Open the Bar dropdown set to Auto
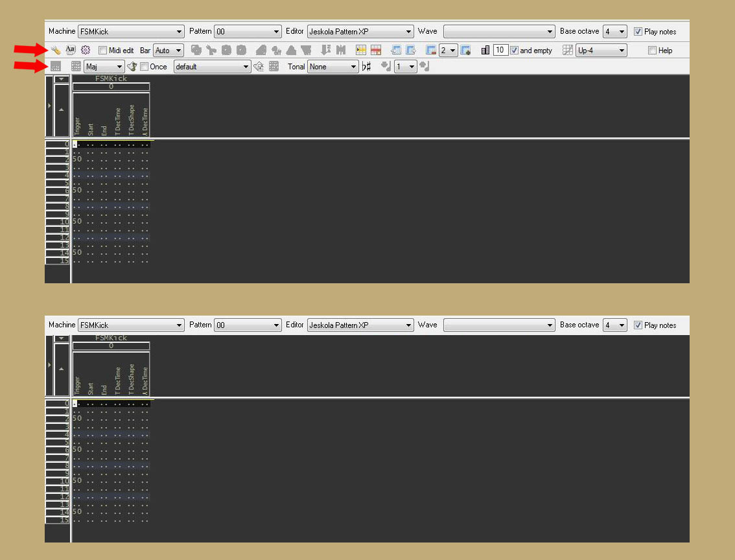 tap(169, 50)
